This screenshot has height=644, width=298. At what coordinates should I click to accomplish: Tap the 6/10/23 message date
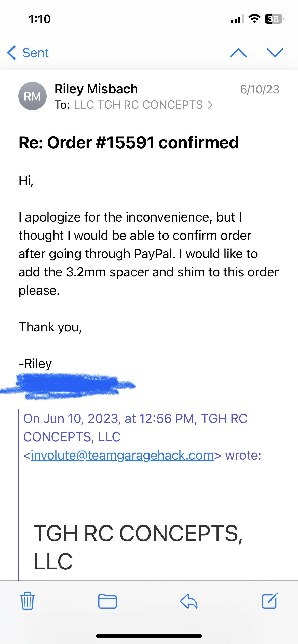260,90
